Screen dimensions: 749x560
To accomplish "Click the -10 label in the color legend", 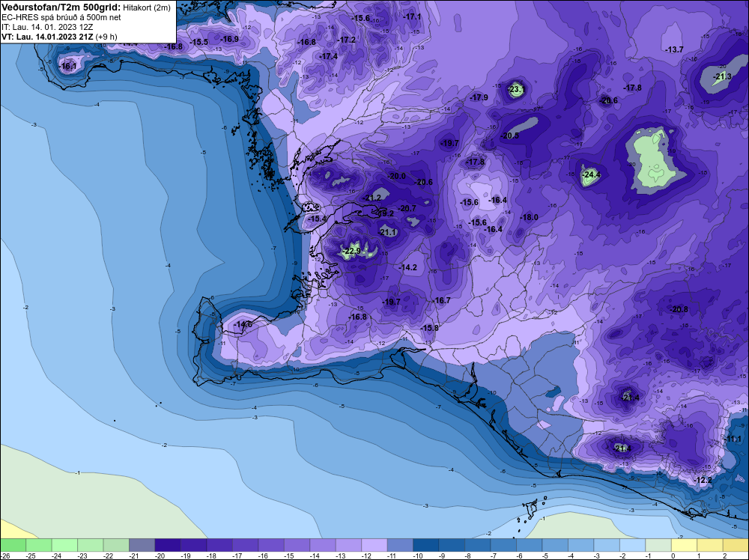I will tap(416, 556).
